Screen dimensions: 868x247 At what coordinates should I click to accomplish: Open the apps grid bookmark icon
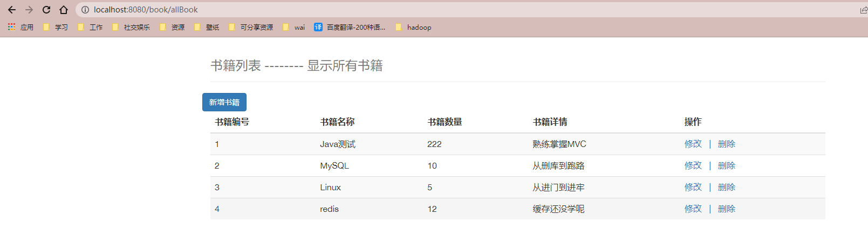(11, 27)
